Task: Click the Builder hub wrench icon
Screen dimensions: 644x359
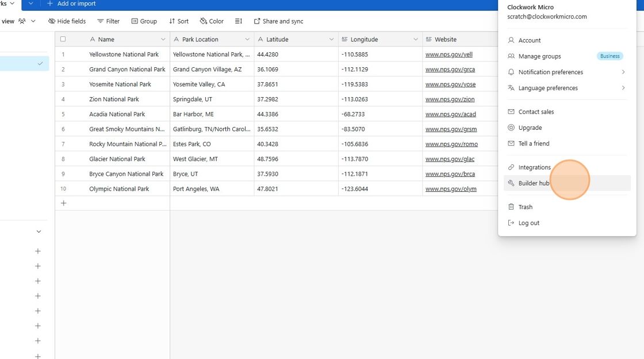Action: pyautogui.click(x=511, y=183)
